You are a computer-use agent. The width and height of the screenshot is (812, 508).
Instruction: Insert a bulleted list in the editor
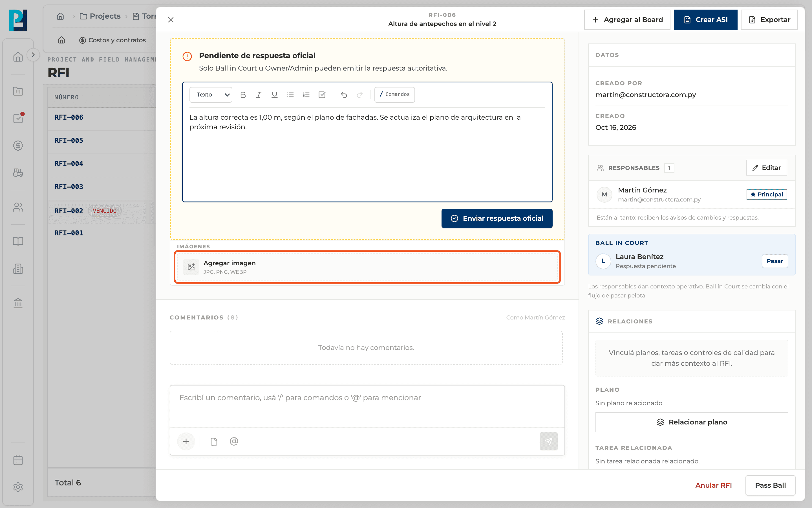[290, 95]
